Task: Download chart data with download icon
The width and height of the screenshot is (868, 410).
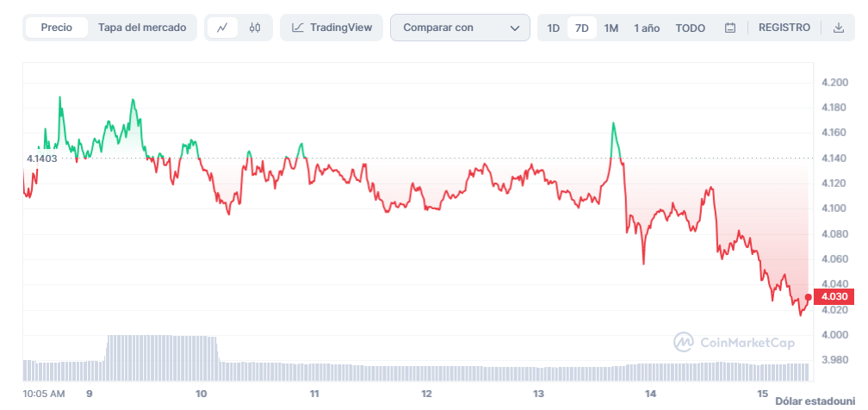Action: point(838,28)
